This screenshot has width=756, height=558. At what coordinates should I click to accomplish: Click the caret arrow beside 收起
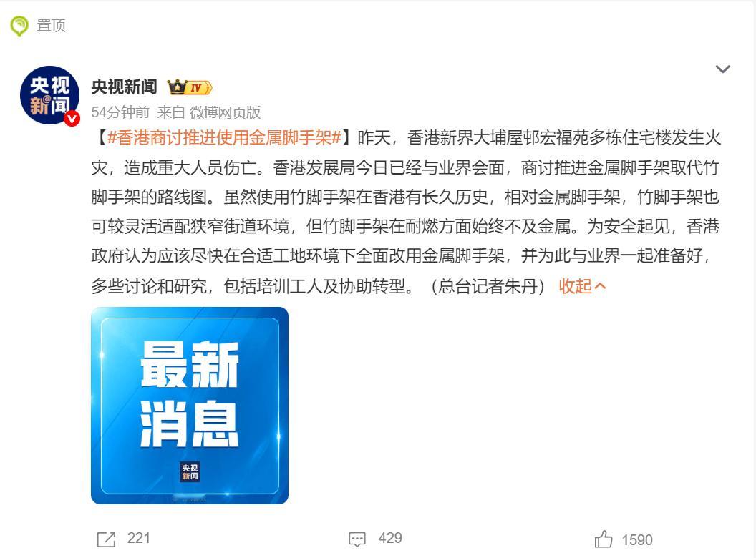(x=600, y=286)
